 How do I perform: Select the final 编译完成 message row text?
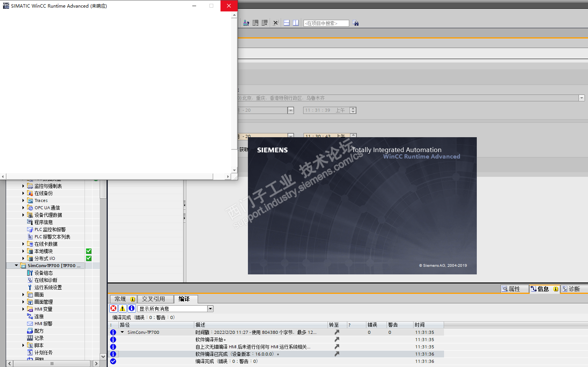tap(227, 361)
